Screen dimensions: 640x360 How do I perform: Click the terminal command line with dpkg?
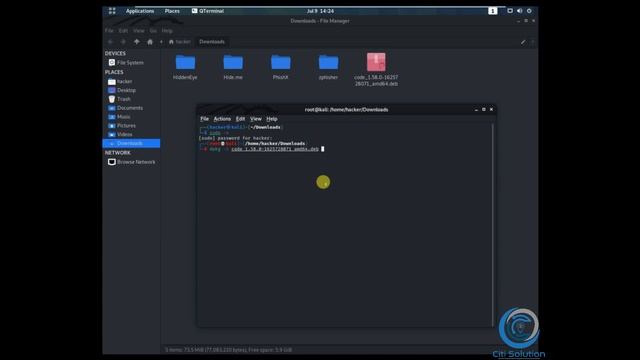point(261,149)
